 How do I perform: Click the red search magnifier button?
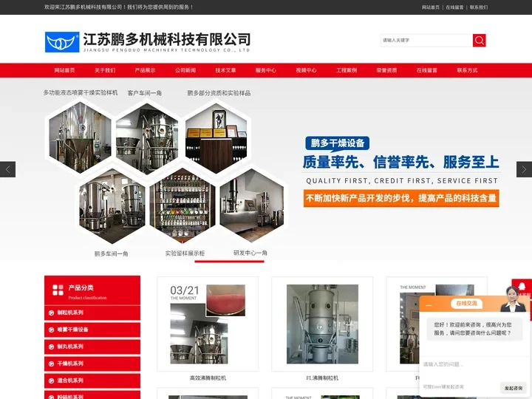pos(479,41)
